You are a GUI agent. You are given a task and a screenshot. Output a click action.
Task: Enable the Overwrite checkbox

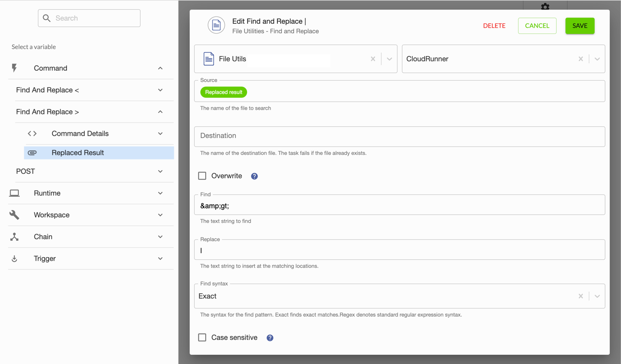tap(202, 176)
